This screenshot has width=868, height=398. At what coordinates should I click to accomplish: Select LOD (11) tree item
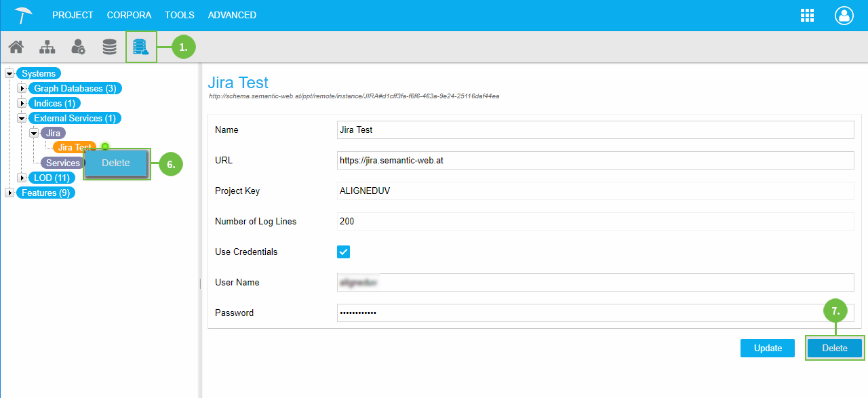[x=52, y=178]
